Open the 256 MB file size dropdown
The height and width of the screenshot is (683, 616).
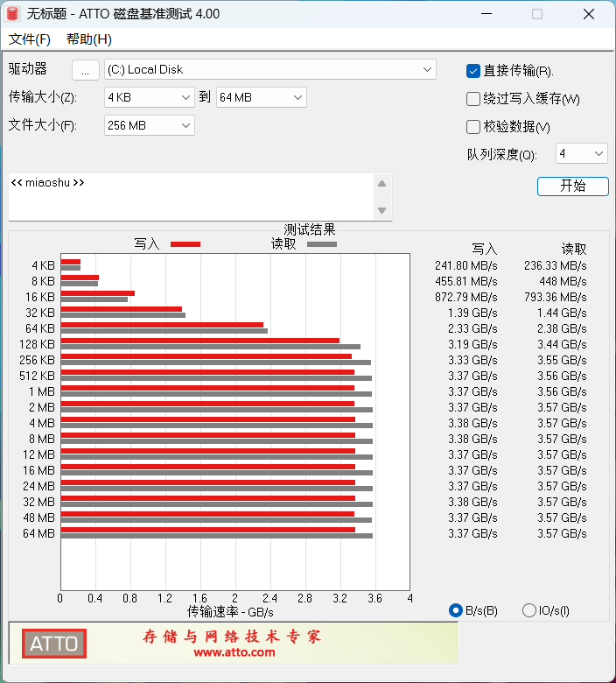pyautogui.click(x=150, y=125)
